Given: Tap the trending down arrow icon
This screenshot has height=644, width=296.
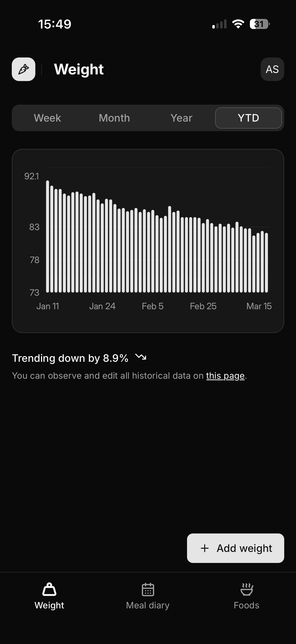Looking at the screenshot, I should 141,357.
